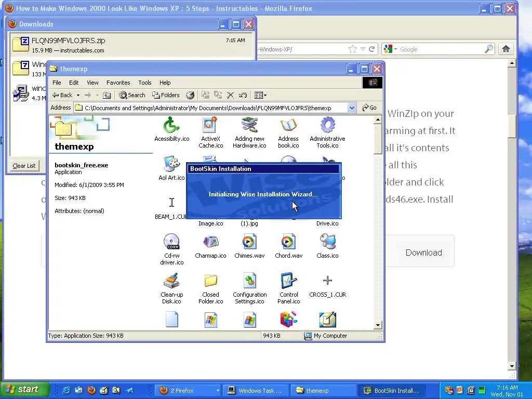Select FLQN99MFVLOJFRS.zip in Downloads window

click(130, 45)
